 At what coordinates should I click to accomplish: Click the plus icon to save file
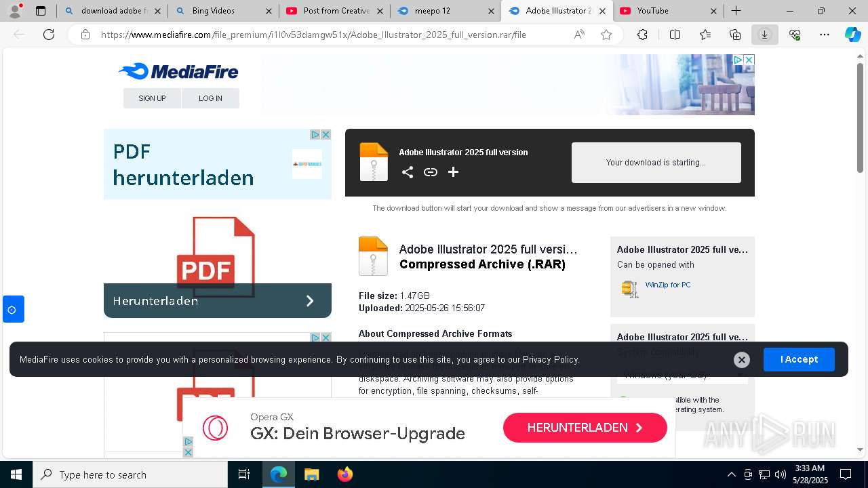(x=453, y=172)
